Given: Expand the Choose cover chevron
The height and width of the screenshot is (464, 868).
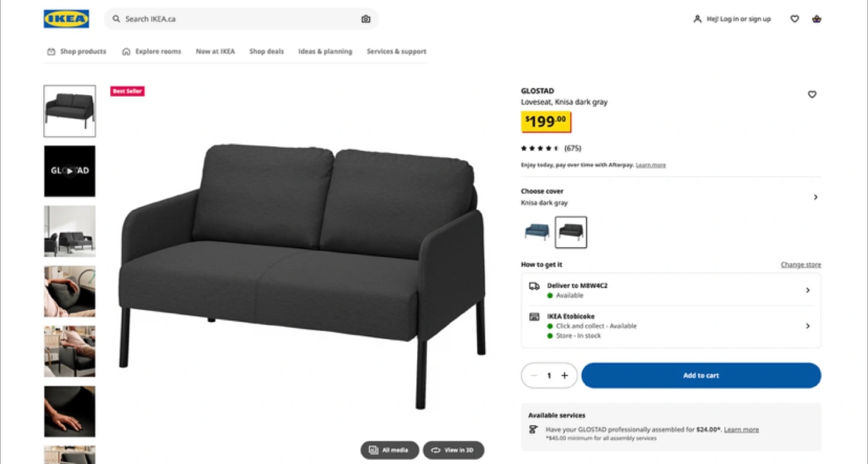Looking at the screenshot, I should tap(816, 197).
